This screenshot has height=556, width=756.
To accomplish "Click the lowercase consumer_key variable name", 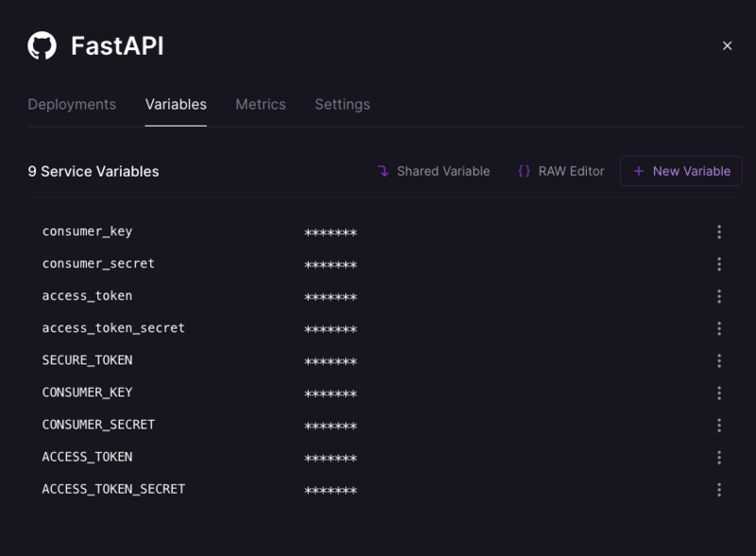I will [x=87, y=232].
